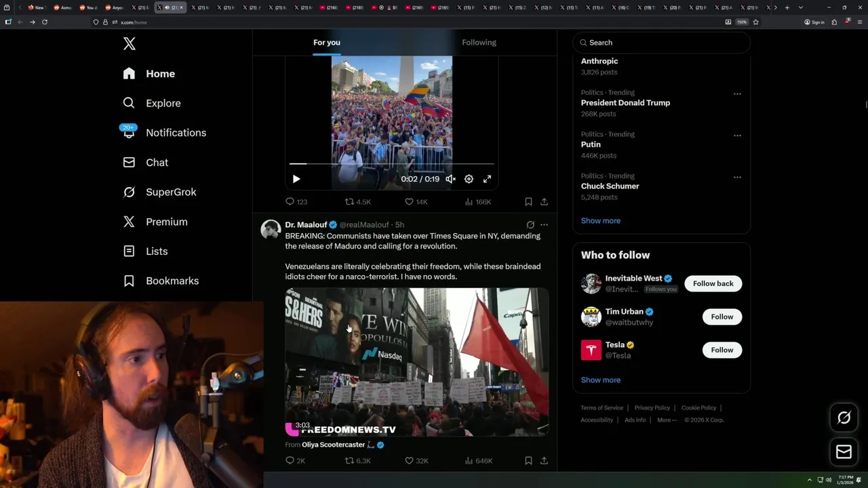Open the Putin trending topic

coord(591,144)
